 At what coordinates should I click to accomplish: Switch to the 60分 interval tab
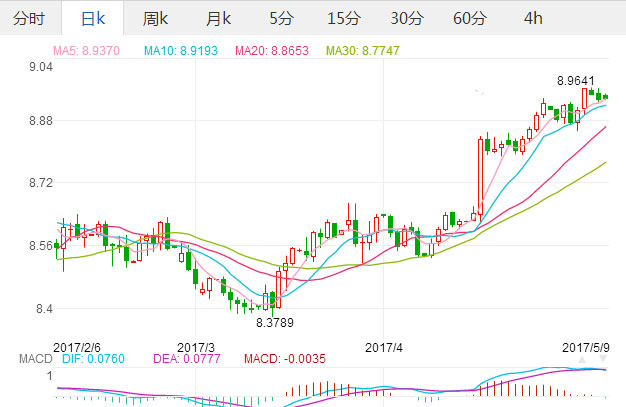coord(470,18)
